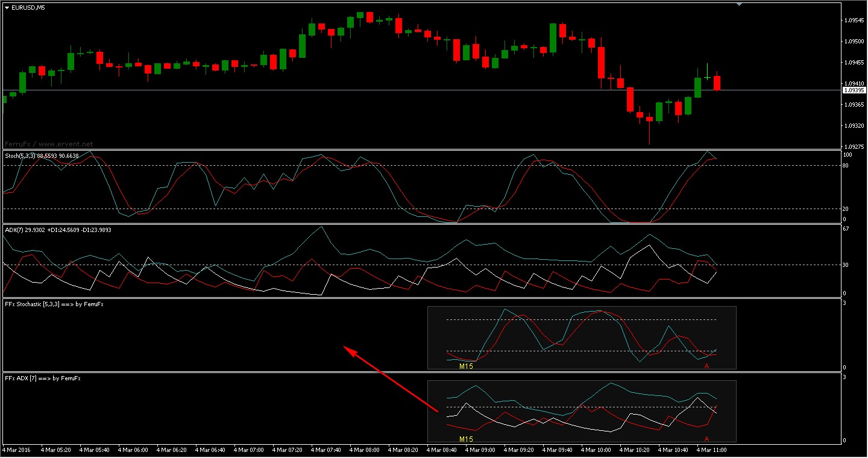Image resolution: width=868 pixels, height=458 pixels.
Task: Click the 4 Mar 10:40 time label
Action: coord(673,450)
